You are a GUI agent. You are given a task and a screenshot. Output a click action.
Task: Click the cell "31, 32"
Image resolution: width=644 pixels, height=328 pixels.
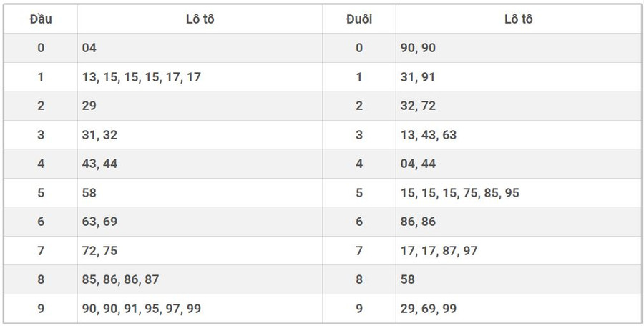(99, 135)
